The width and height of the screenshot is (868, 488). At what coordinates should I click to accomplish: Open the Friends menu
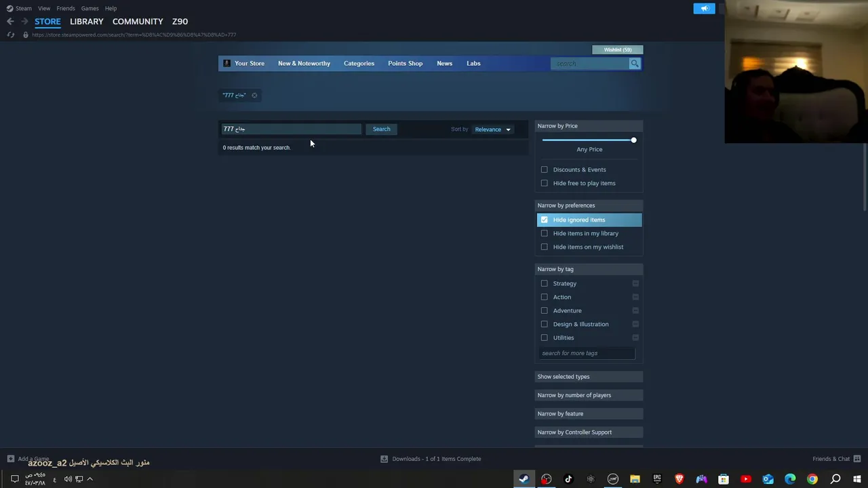[x=66, y=8]
